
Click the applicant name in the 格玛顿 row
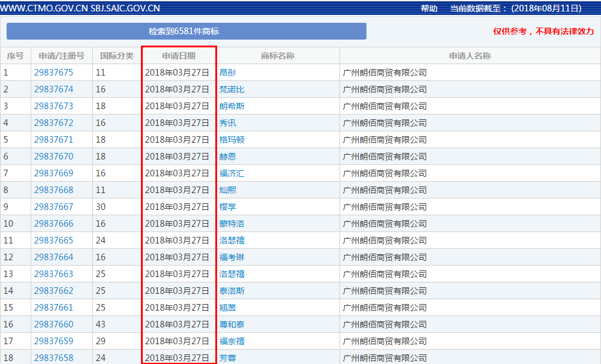385,140
